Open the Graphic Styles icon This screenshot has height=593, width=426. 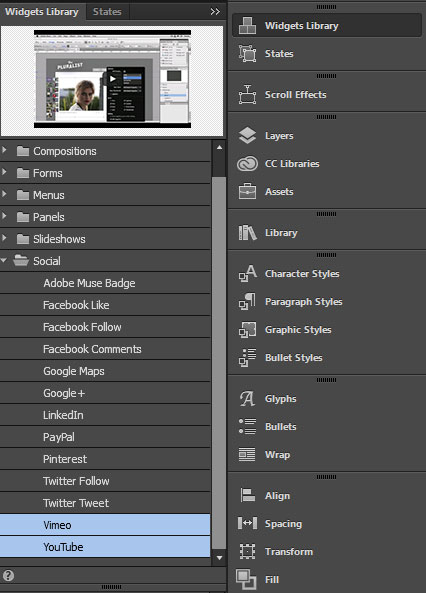coord(247,329)
